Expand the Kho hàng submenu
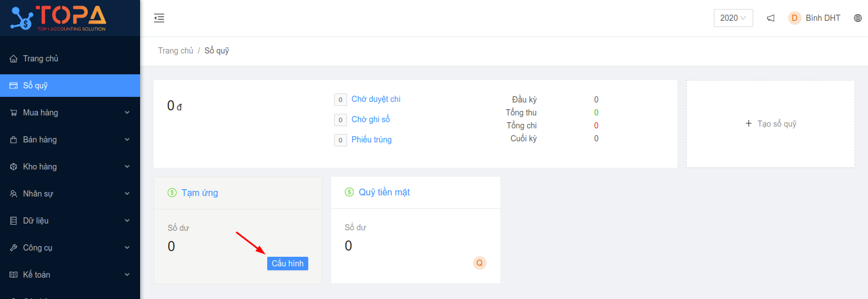 pyautogui.click(x=70, y=167)
